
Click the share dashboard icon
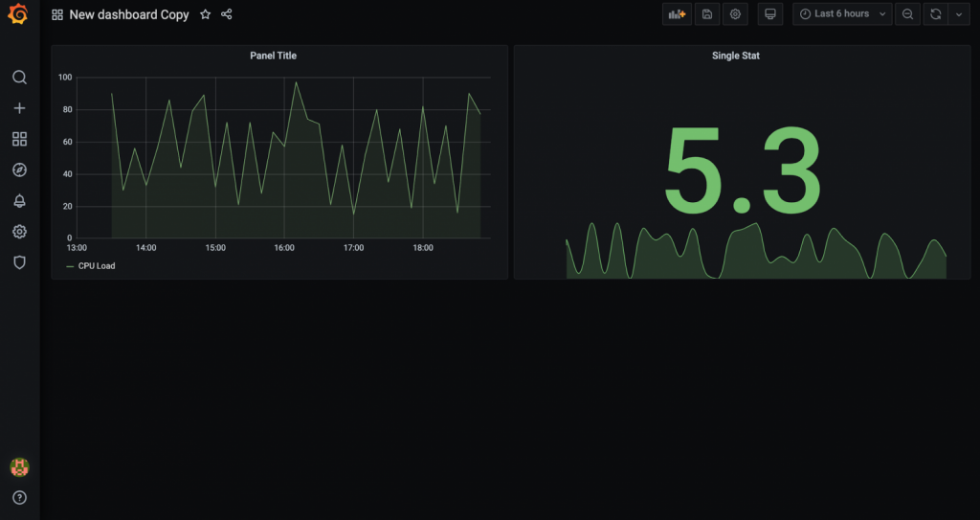pos(227,14)
